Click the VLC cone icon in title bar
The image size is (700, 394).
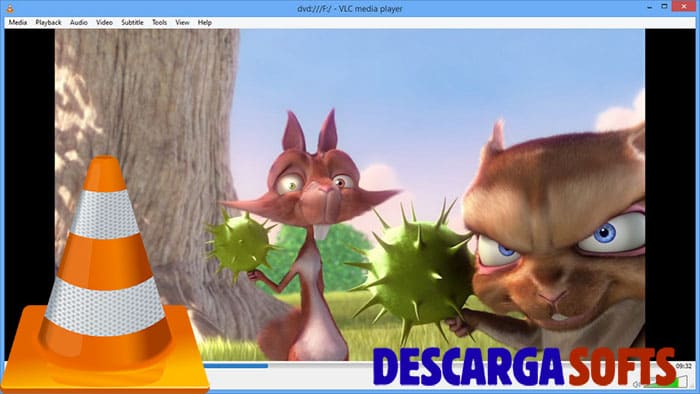tap(10, 8)
